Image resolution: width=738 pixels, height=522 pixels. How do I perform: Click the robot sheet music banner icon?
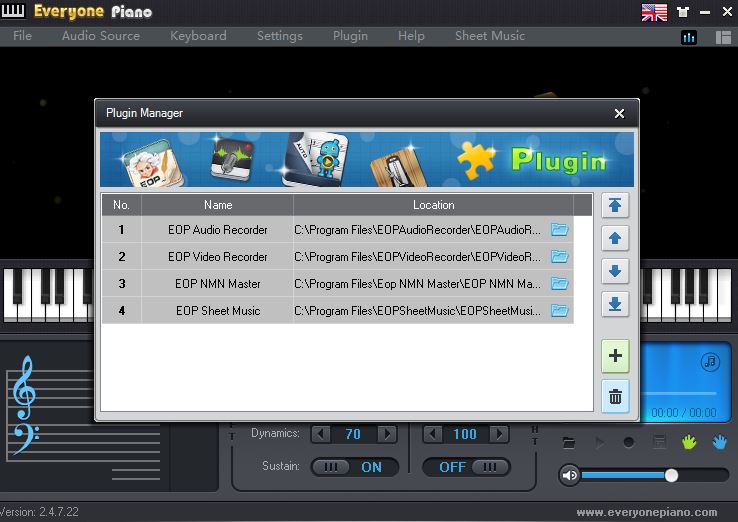(315, 159)
